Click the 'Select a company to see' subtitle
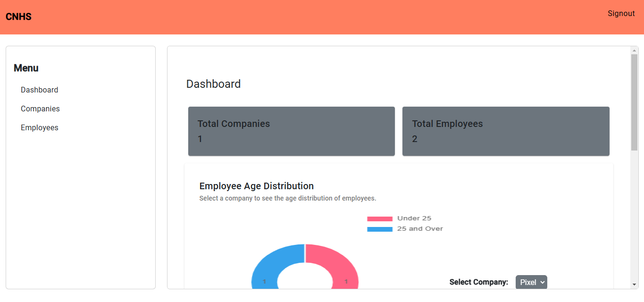This screenshot has height=302, width=644. point(288,198)
